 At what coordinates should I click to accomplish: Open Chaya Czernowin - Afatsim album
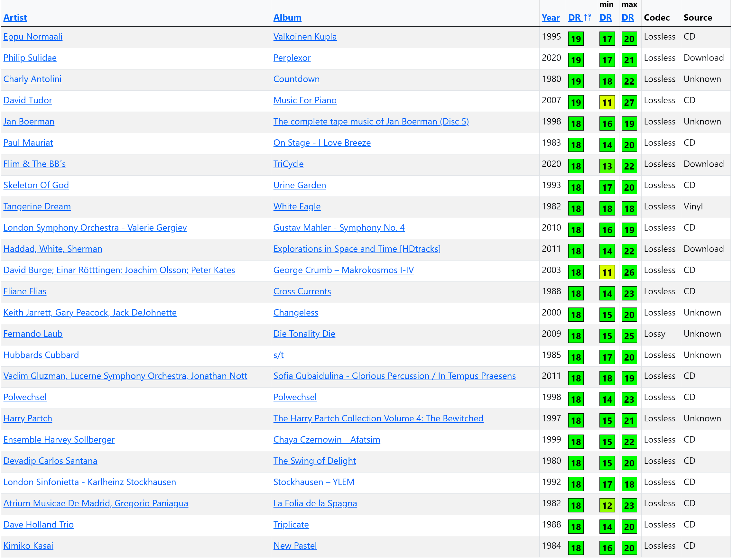point(327,440)
